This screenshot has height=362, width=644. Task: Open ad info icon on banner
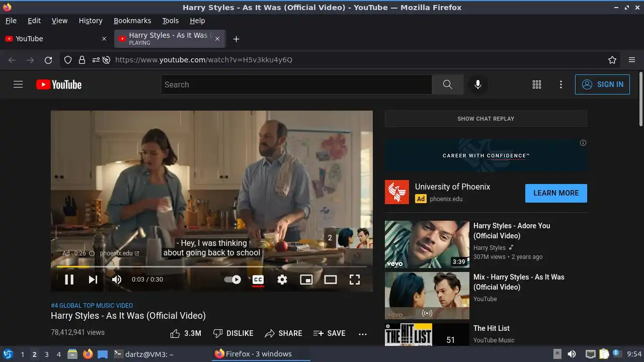coord(583,143)
